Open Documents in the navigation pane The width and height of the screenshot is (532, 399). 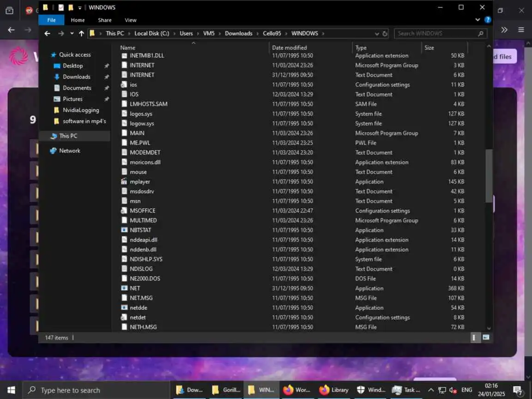77,88
